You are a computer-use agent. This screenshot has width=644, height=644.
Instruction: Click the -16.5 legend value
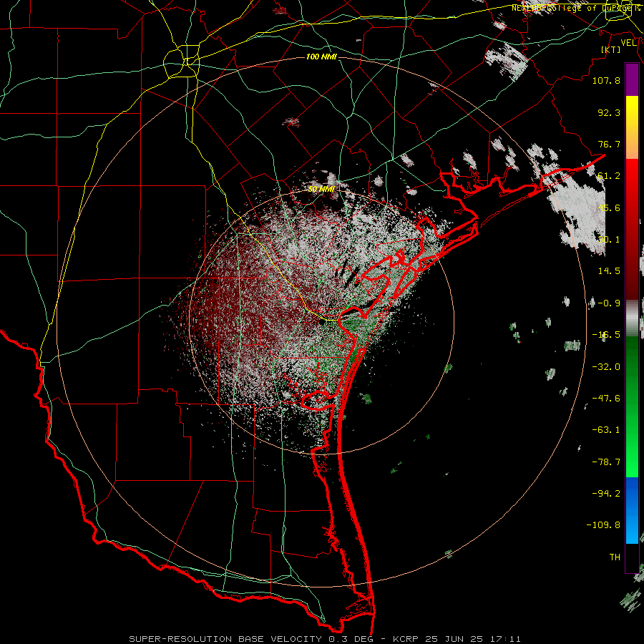pos(606,335)
